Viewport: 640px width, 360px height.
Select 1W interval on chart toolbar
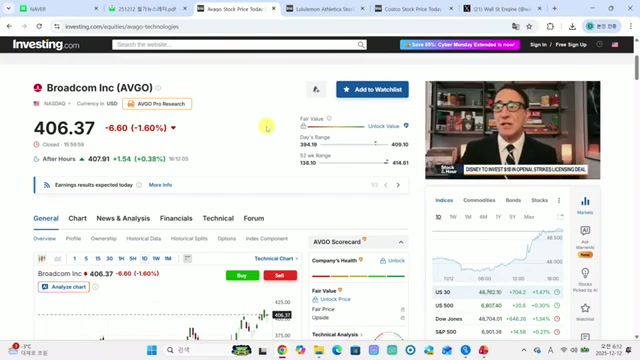[156, 258]
